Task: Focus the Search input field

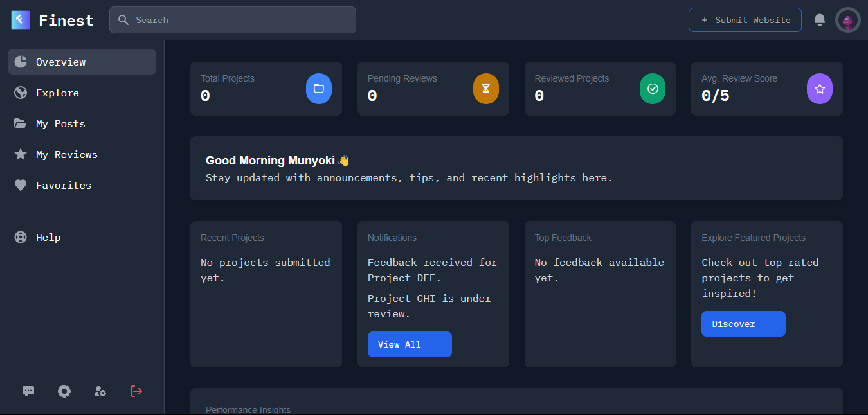Action: [x=233, y=20]
